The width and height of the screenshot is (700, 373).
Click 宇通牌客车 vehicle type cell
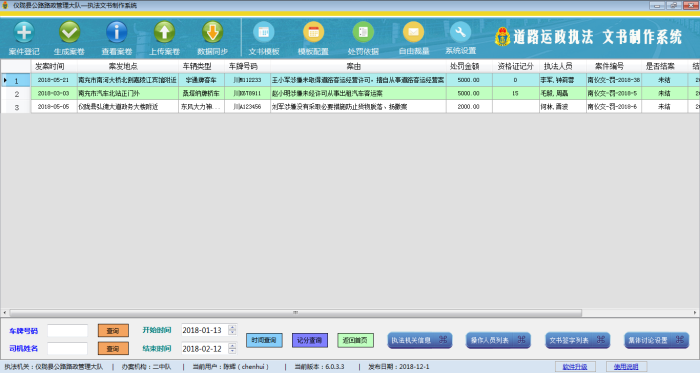tap(201, 80)
